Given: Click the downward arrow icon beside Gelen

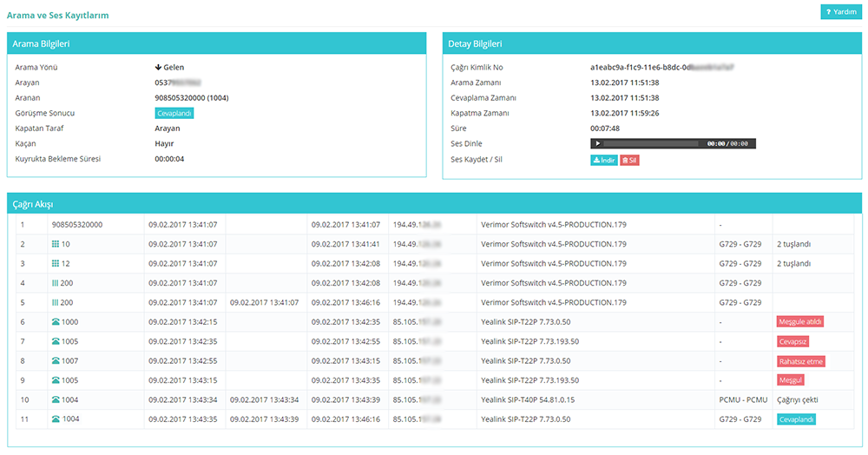Looking at the screenshot, I should pyautogui.click(x=159, y=67).
